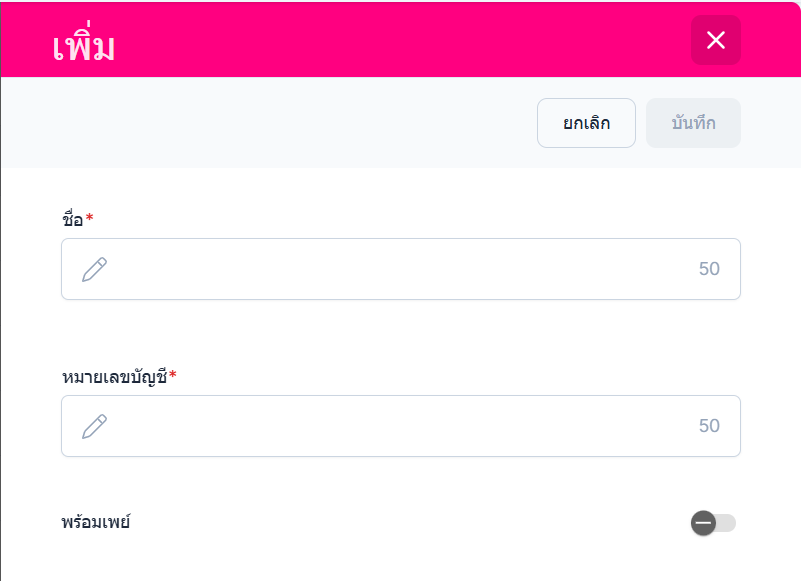801x581 pixels.
Task: Click the empty gray bar left of ยกเลิก
Action: (x=270, y=123)
